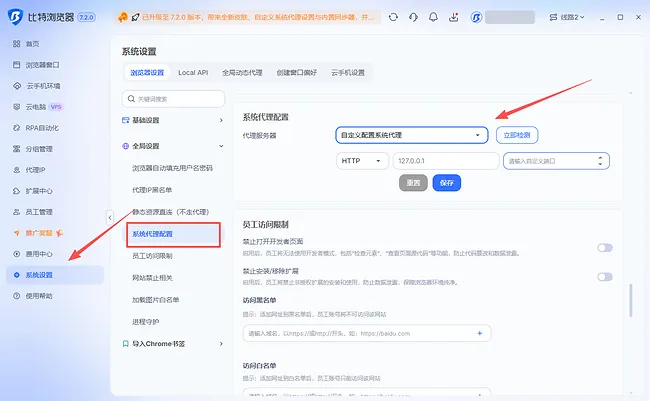Expand 导入Chrome书签 section

point(173,344)
